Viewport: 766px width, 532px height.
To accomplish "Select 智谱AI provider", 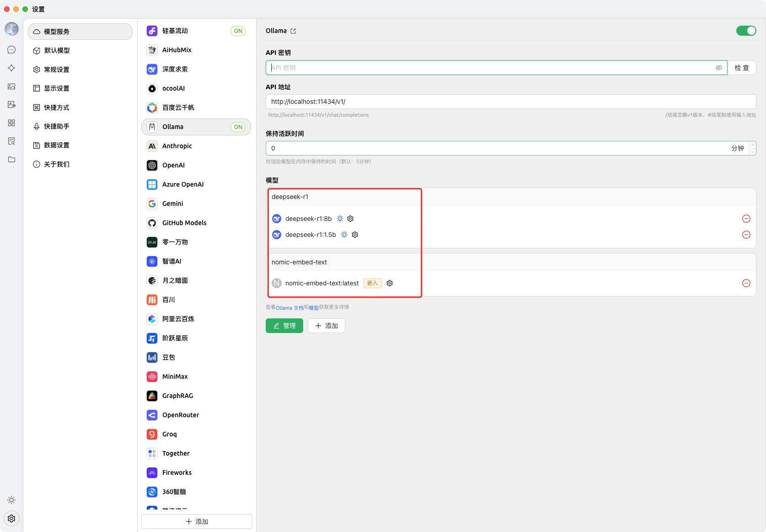I will [x=196, y=261].
